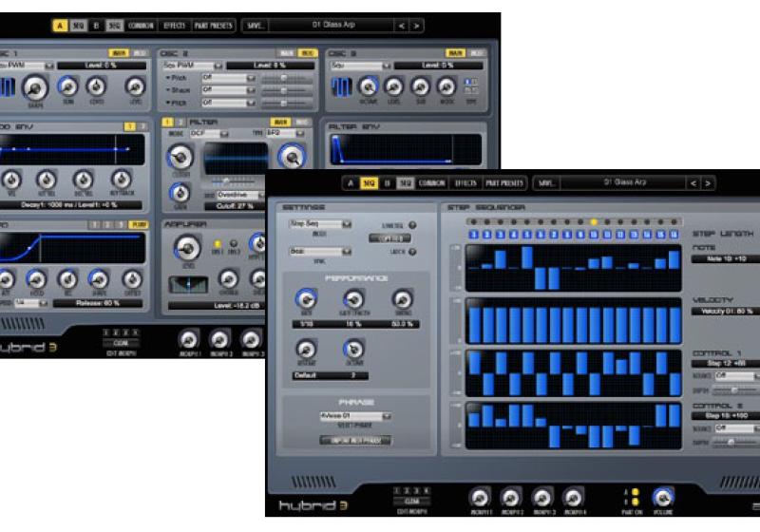
Task: Adjust the Gate Length knob
Action: coord(353,299)
